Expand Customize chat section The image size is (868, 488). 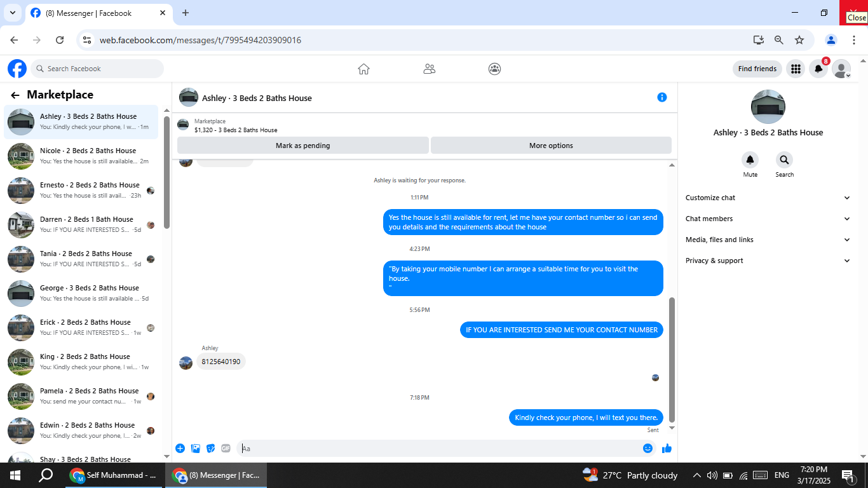(768, 198)
